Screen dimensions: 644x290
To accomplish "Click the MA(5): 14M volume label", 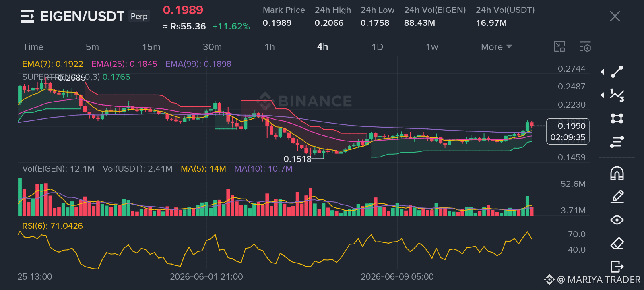I will (203, 169).
